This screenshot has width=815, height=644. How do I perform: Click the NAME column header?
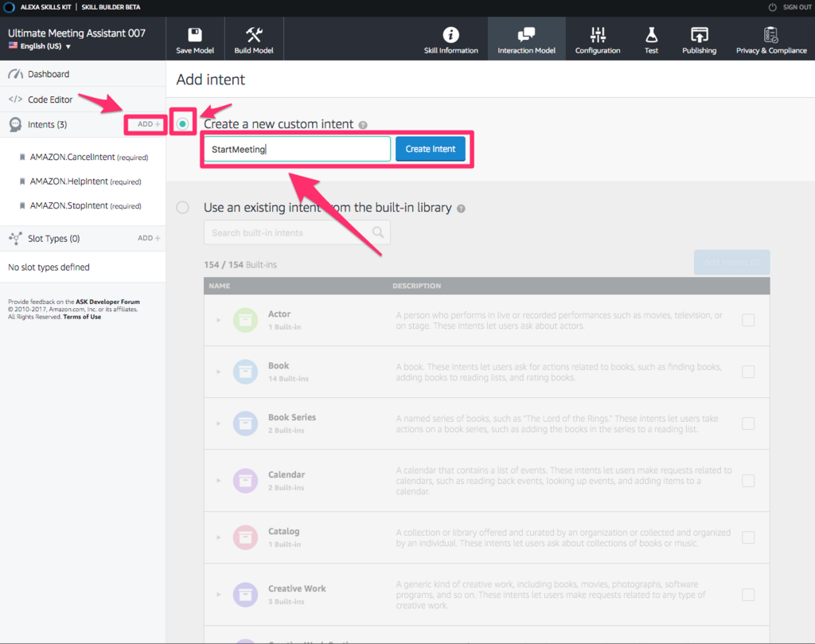point(220,286)
